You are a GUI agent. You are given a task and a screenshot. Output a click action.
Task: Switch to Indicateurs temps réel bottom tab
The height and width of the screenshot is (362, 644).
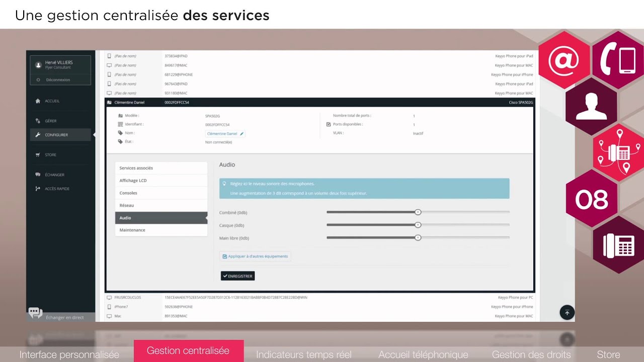(304, 354)
